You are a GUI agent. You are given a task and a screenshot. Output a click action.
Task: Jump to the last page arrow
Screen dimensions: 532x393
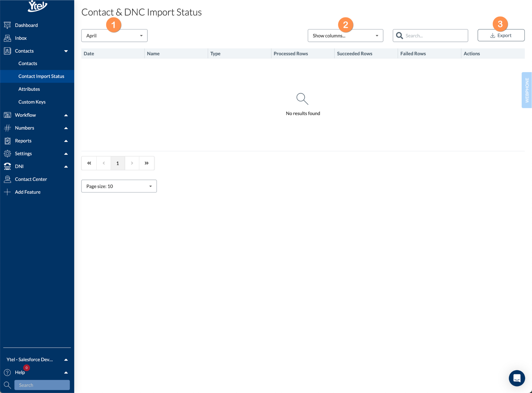coord(146,163)
